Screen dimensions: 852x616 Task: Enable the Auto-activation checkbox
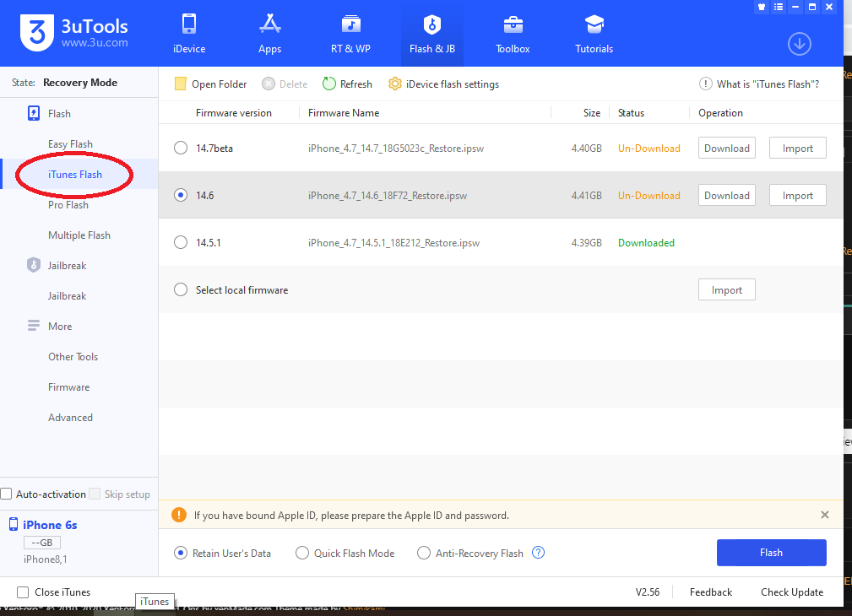(x=7, y=494)
